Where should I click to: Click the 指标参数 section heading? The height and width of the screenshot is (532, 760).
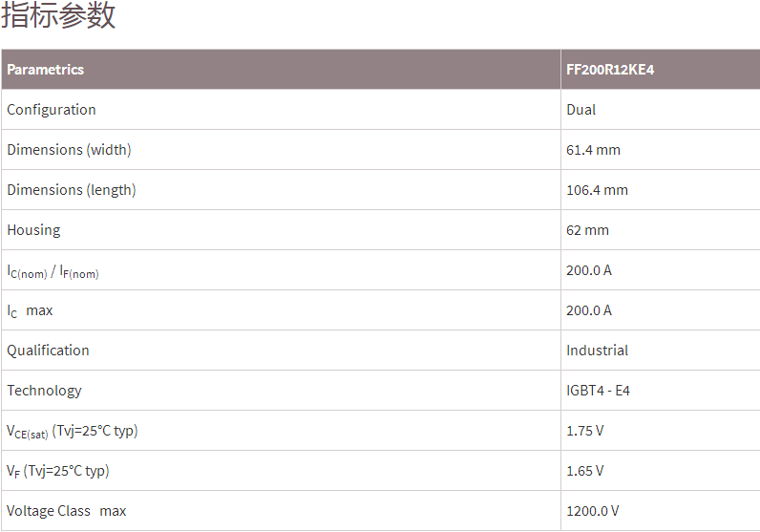point(59,16)
